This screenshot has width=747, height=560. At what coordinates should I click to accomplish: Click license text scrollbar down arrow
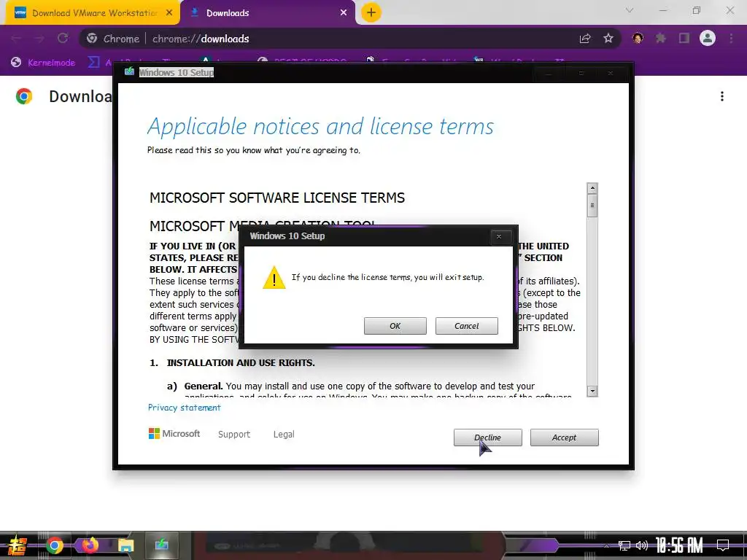(592, 391)
